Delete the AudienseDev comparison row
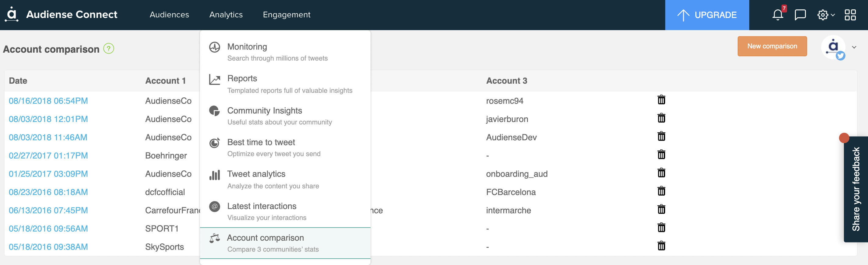Image resolution: width=868 pixels, height=265 pixels. [x=662, y=136]
